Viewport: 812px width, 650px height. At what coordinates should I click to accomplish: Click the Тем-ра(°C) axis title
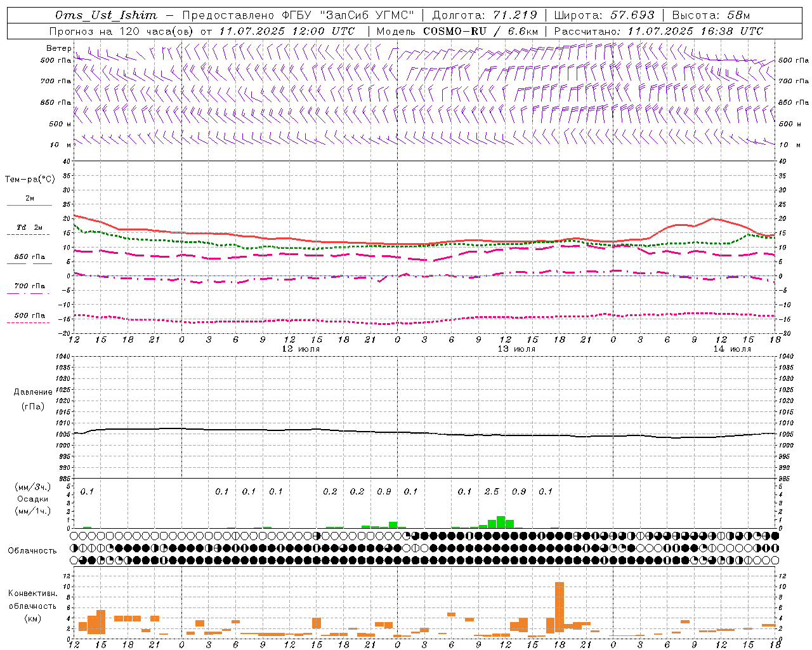(30, 180)
